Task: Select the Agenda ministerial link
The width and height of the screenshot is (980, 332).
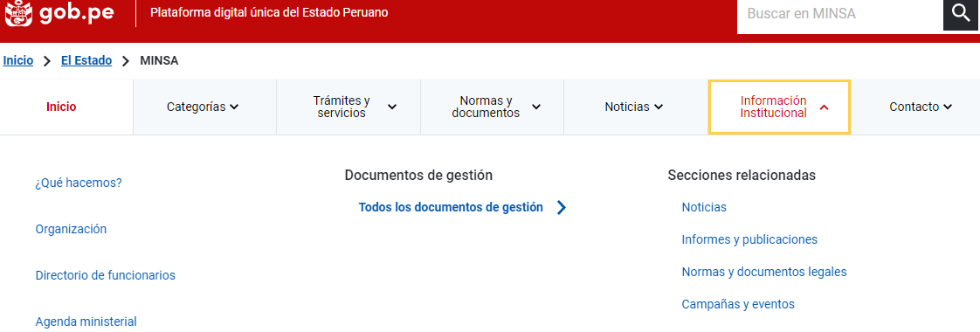Action: 86,322
